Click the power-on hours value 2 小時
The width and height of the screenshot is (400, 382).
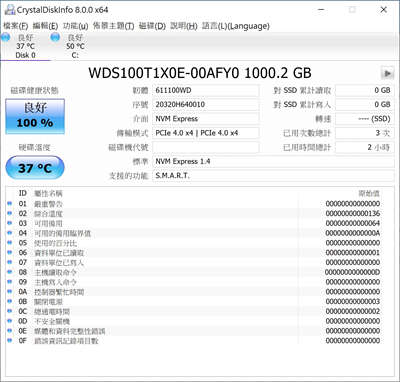pos(365,147)
